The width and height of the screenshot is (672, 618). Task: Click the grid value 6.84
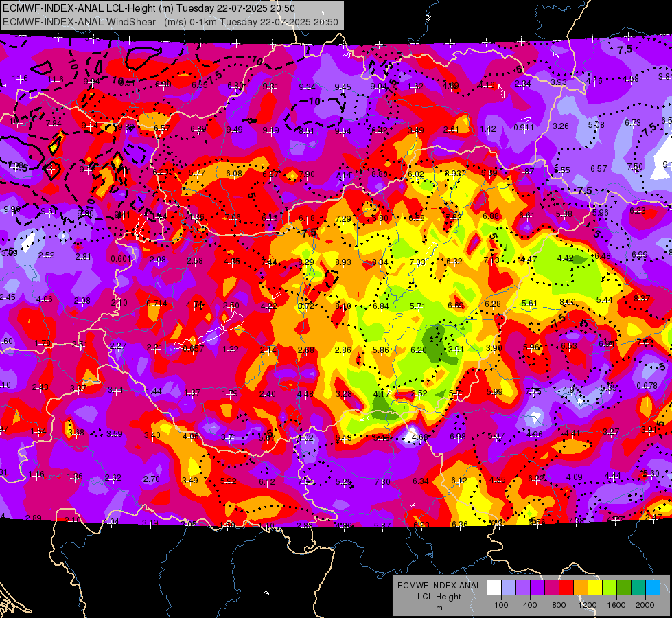(380, 306)
